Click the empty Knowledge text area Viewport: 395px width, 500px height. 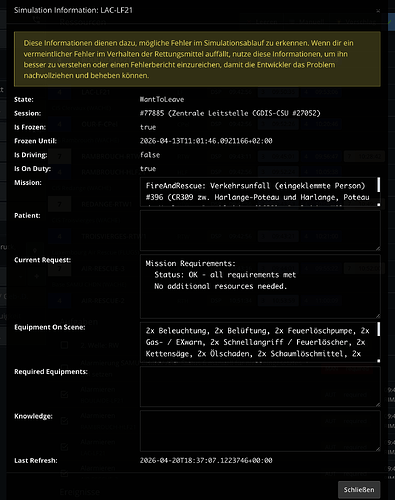[260, 431]
